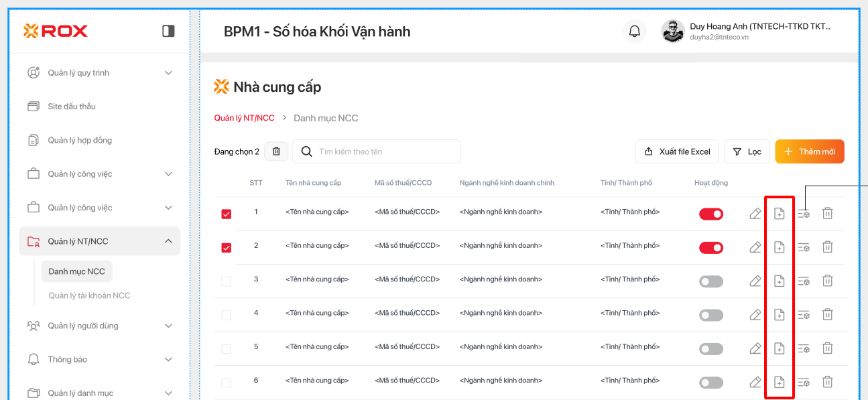Click the user avatar picture
The width and height of the screenshot is (868, 400).
click(x=672, y=31)
